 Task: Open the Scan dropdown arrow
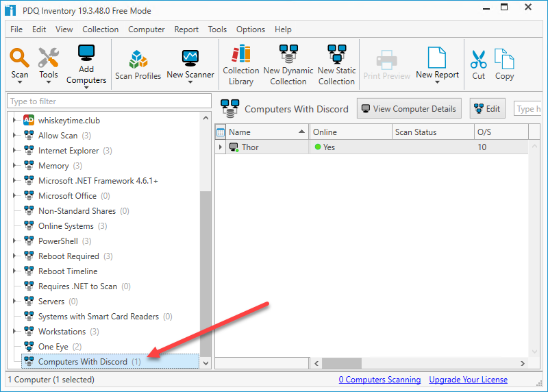(20, 82)
